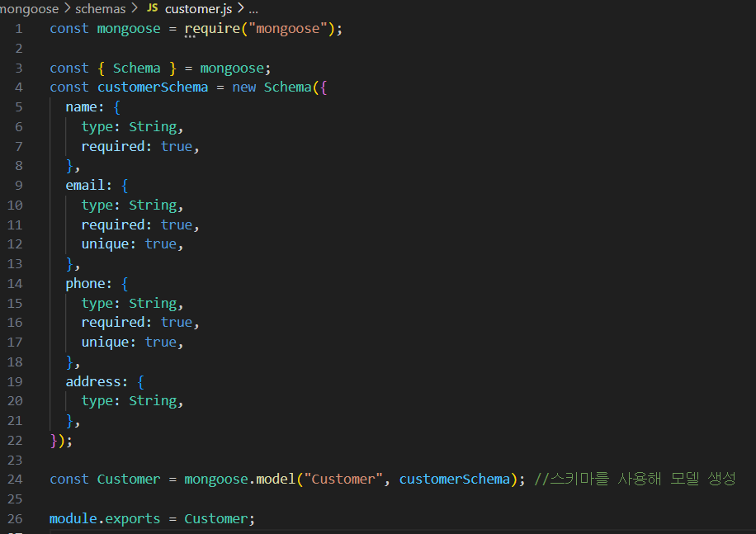Click 'required' on line 7

coord(113,147)
